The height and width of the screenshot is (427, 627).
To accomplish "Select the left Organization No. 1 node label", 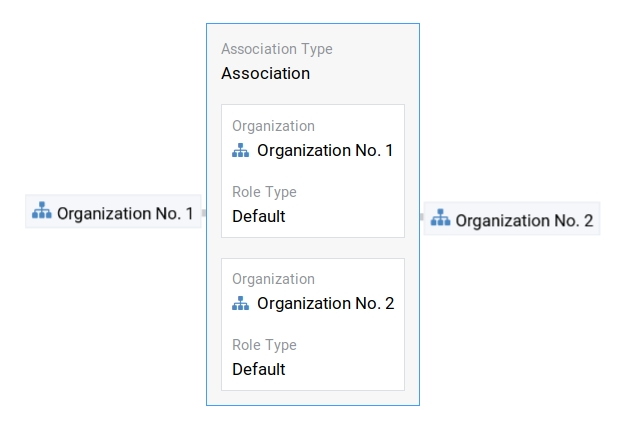I will [x=125, y=213].
